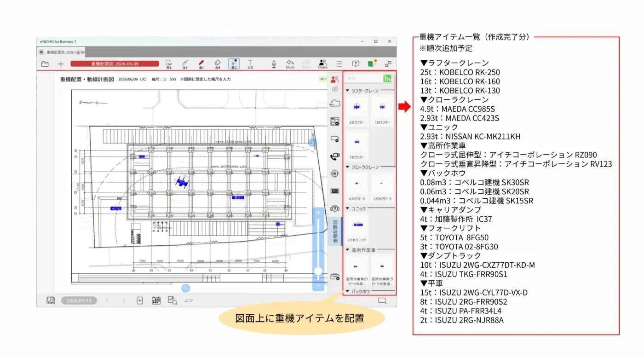Click the 2026/07/10 date pill
Screen dimensions: 644x358
tap(79, 300)
